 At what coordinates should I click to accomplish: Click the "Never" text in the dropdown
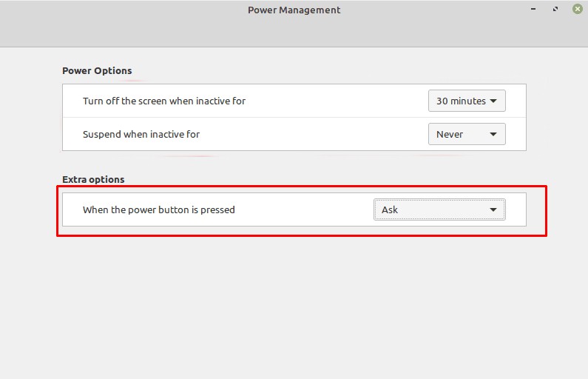pos(450,134)
